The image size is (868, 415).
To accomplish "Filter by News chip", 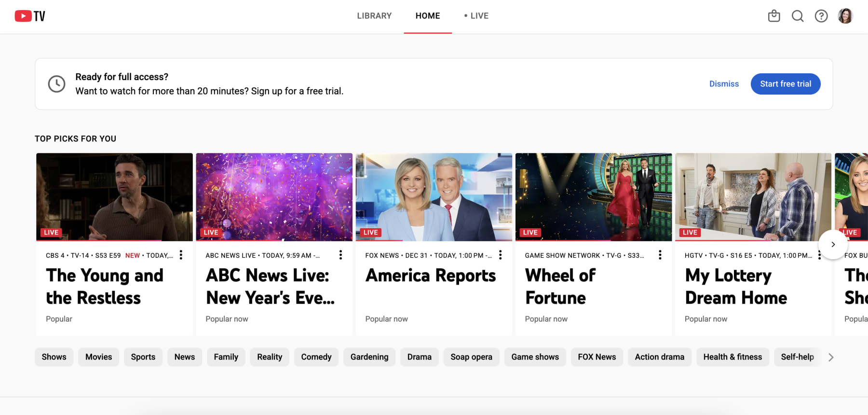I will [185, 357].
